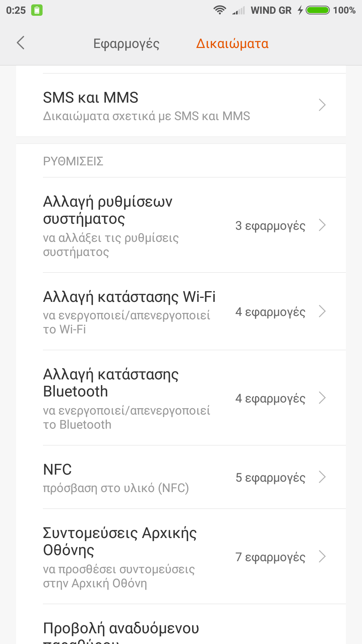The image size is (362, 644).
Task: Open chevron for Αλλαγή ρυθμίσεων συστήματος
Action: pos(322,225)
